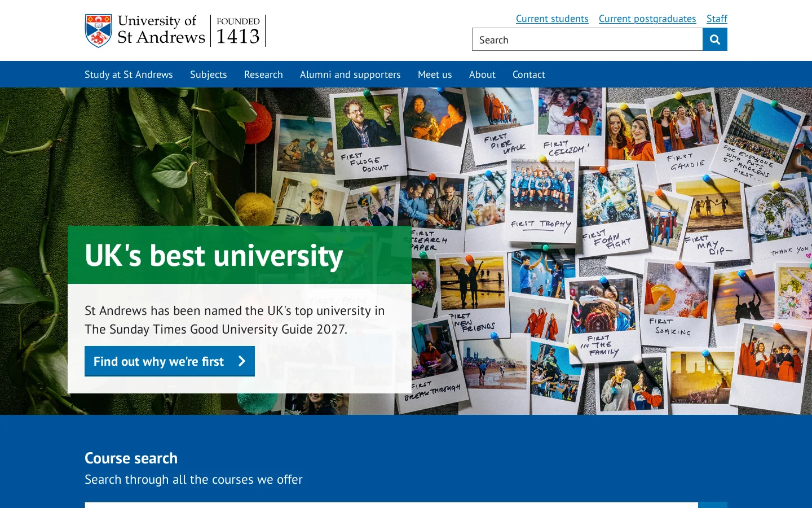
Task: Open the Study at St Andrews menu
Action: pyautogui.click(x=129, y=75)
